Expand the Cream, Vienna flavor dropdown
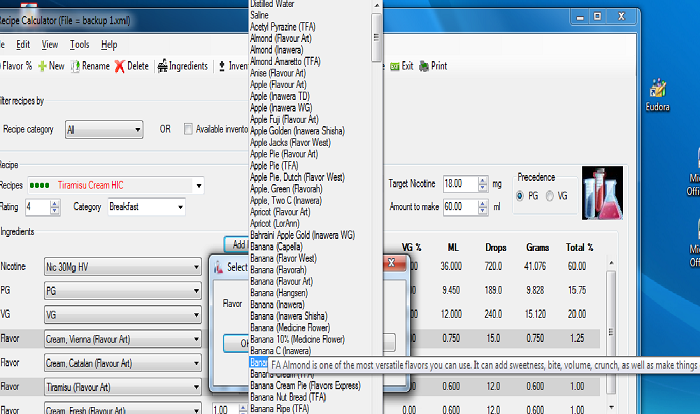 click(196, 339)
